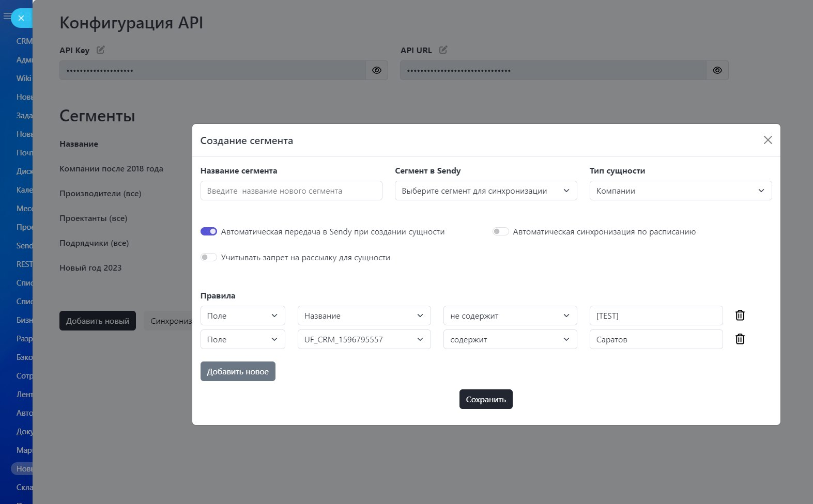Reveal the API Key with eye icon
This screenshot has width=813, height=504.
[x=377, y=70]
